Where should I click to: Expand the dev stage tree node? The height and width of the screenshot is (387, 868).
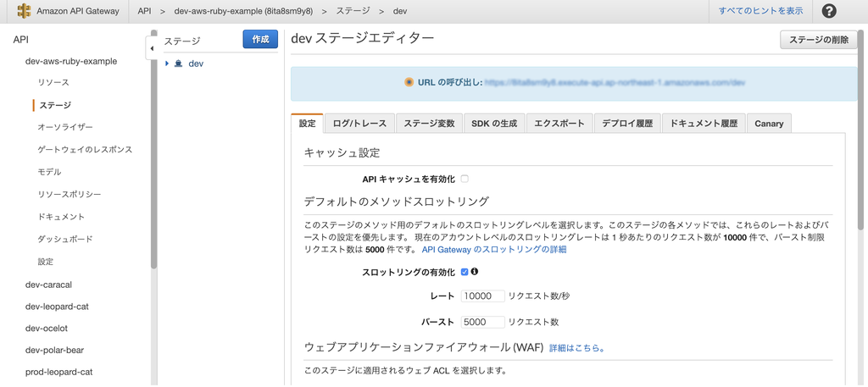point(167,64)
